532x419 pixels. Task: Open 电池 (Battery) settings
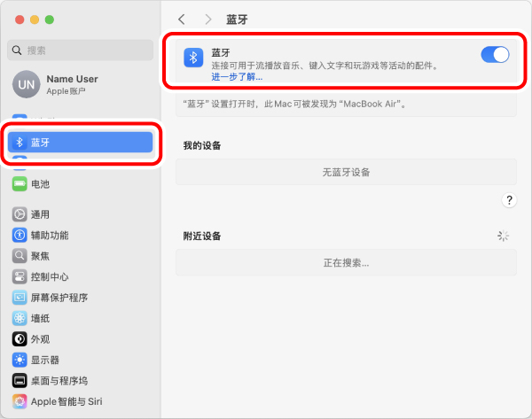click(x=40, y=184)
